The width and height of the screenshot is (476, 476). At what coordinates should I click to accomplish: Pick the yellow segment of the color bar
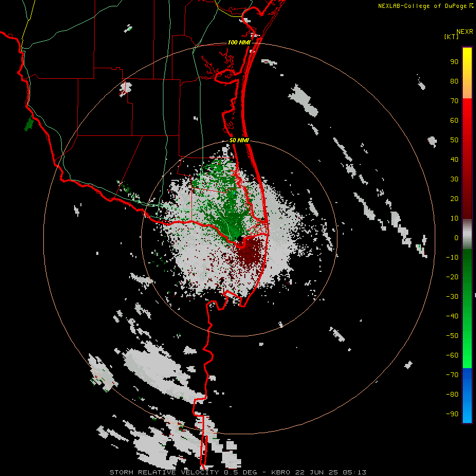pos(467,73)
